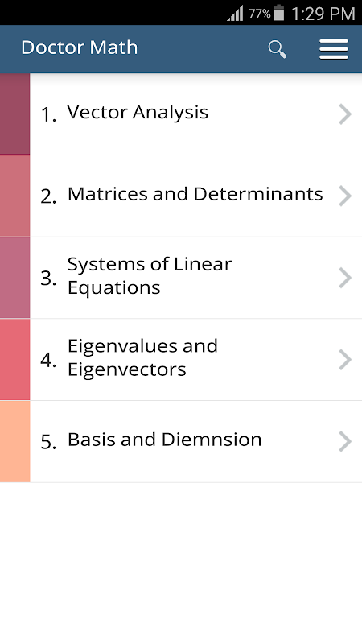362x644 pixels.
Task: Open the search magnifier icon
Action: pyautogui.click(x=277, y=49)
